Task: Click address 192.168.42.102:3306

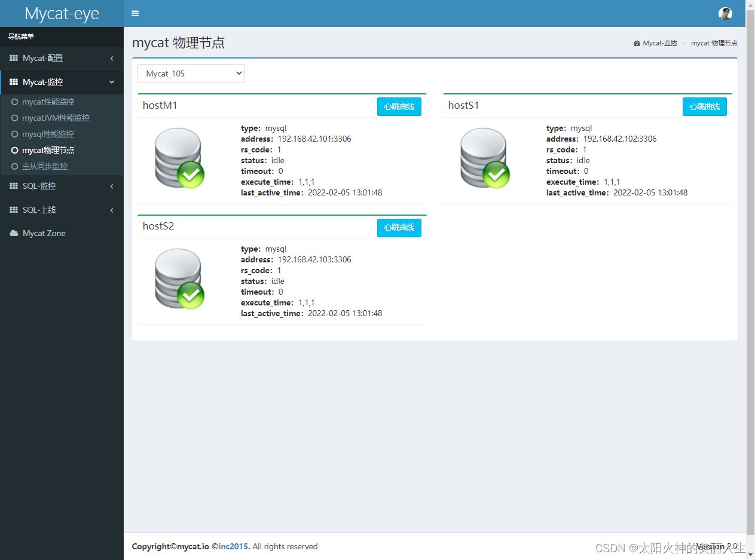Action: click(620, 139)
